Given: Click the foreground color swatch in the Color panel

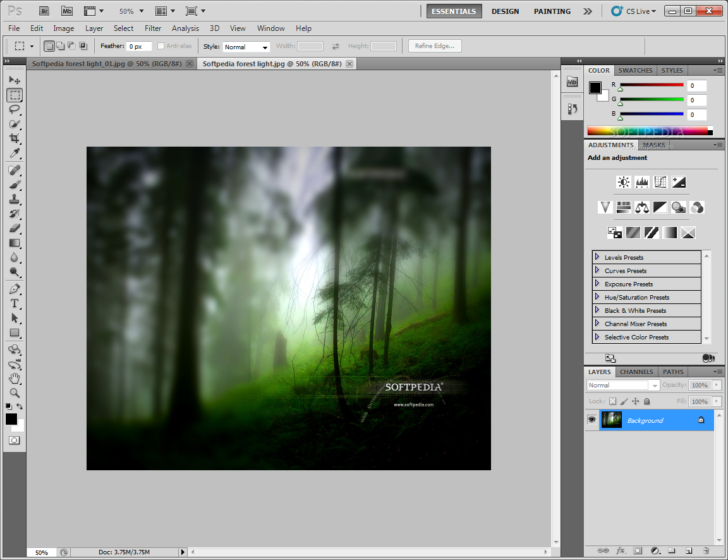Looking at the screenshot, I should point(595,88).
